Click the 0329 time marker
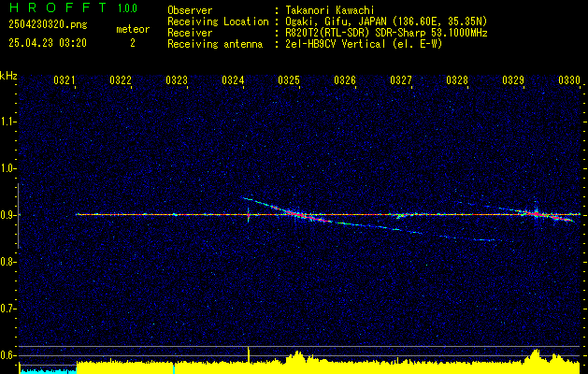This screenshot has width=588, height=374. tap(513, 80)
